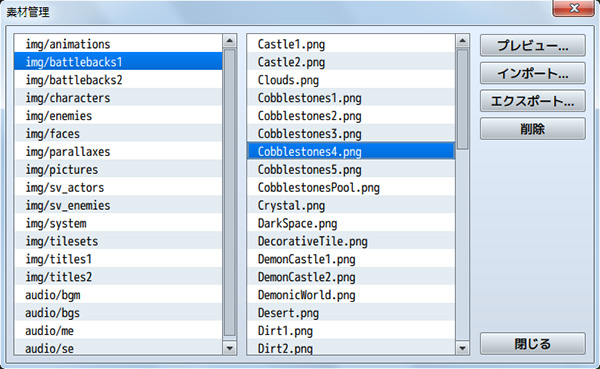Screen dimensions: 600x369
Task: Select Castle1.png file
Action: pos(351,44)
